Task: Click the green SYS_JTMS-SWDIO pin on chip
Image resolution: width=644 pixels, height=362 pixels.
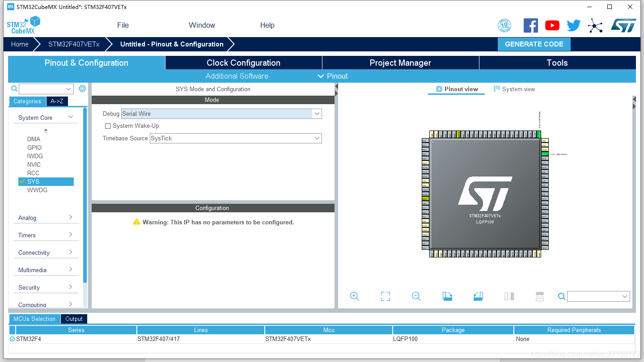Action: point(544,154)
